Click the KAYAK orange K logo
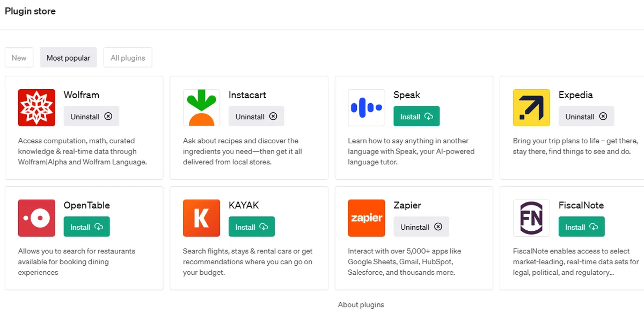Image resolution: width=644 pixels, height=313 pixels. pos(201,218)
